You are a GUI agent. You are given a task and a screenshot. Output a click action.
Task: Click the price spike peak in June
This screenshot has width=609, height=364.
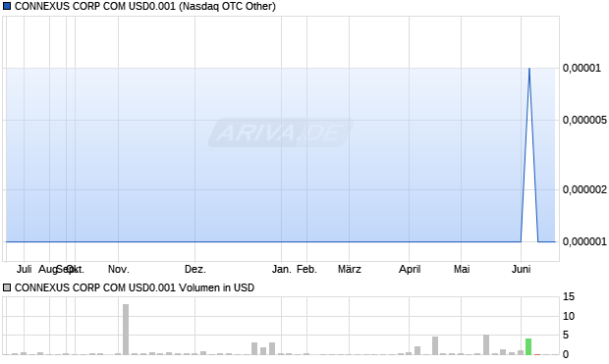pos(529,69)
